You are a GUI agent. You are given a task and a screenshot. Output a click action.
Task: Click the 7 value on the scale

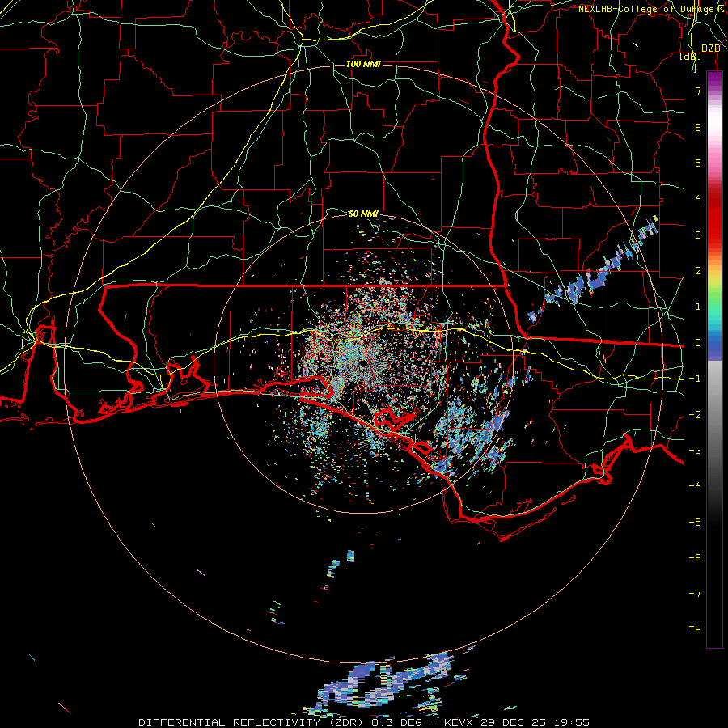tap(698, 91)
